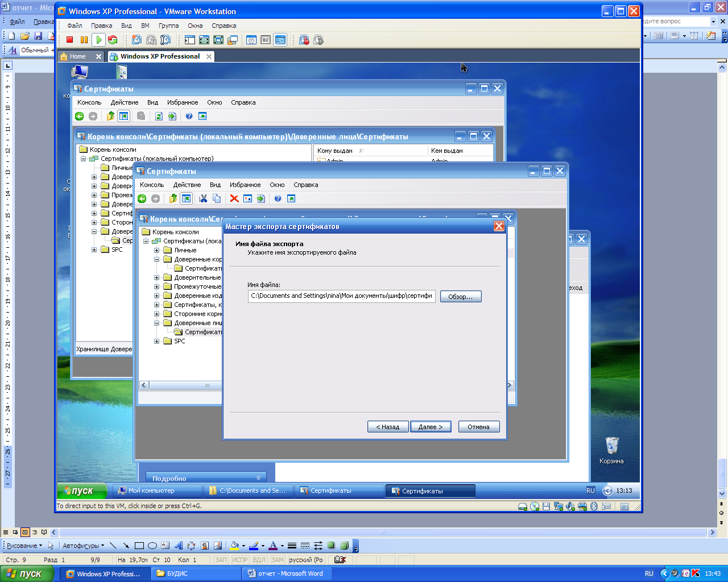Image resolution: width=728 pixels, height=582 pixels.
Task: Click the < Назад button in export wizard
Action: pyautogui.click(x=388, y=427)
